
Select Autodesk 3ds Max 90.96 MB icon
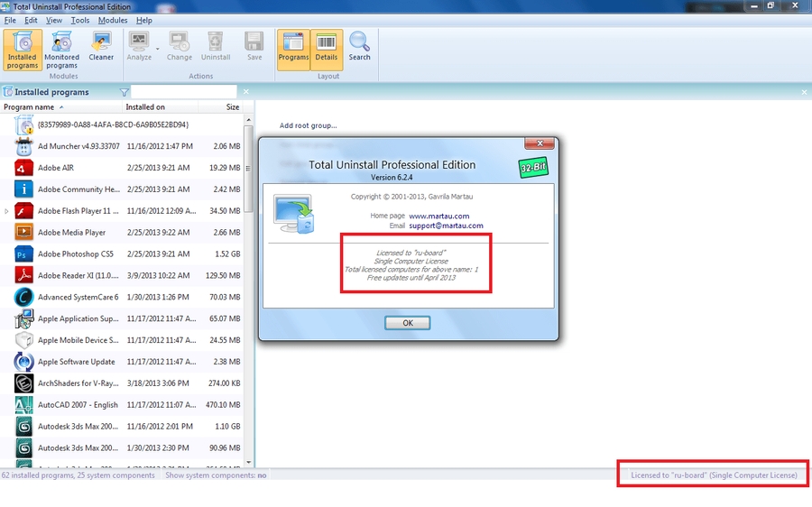[x=23, y=448]
